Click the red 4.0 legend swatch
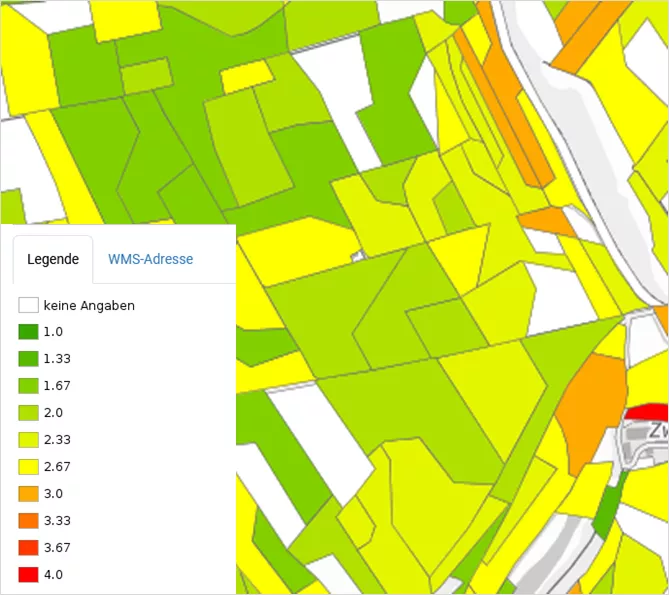 point(28,575)
